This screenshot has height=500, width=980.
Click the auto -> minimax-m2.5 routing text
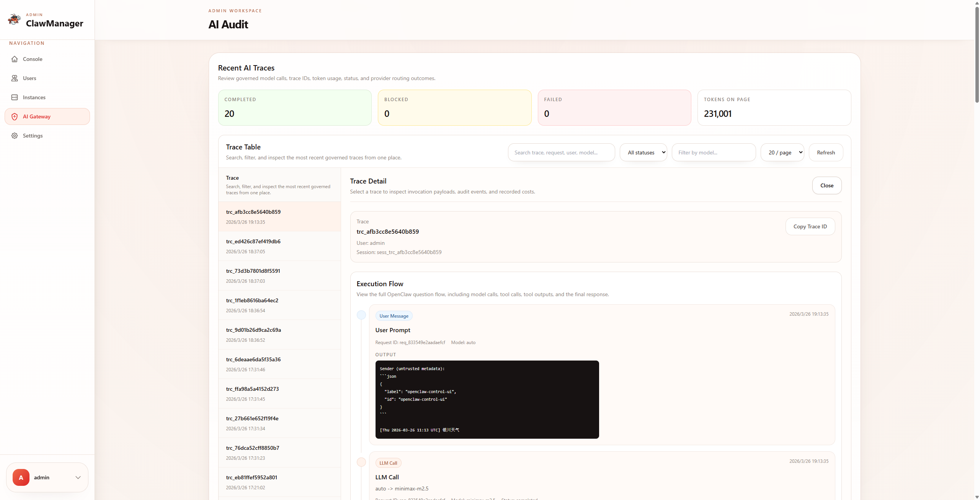pyautogui.click(x=402, y=489)
